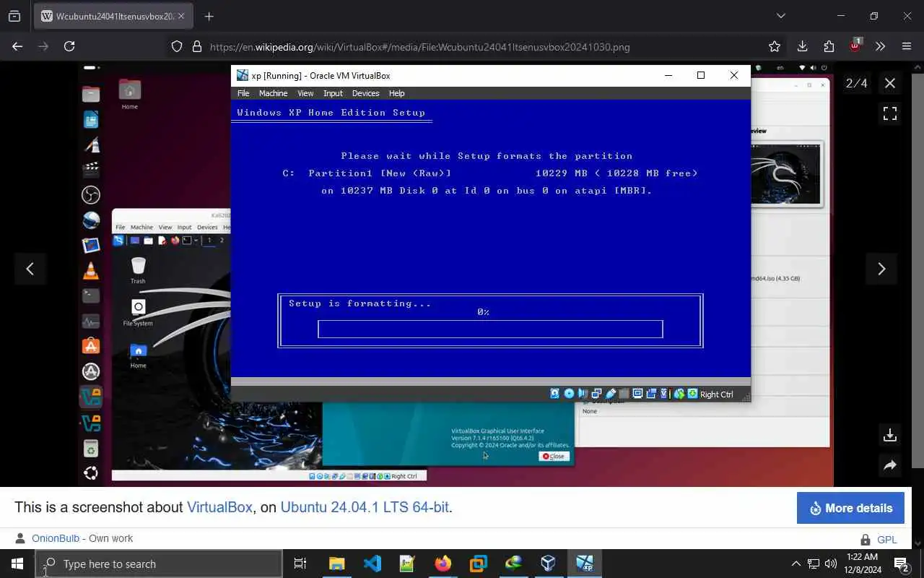Image resolution: width=924 pixels, height=578 pixels.
Task: Open the notification center with 2 alerts
Action: [901, 564]
